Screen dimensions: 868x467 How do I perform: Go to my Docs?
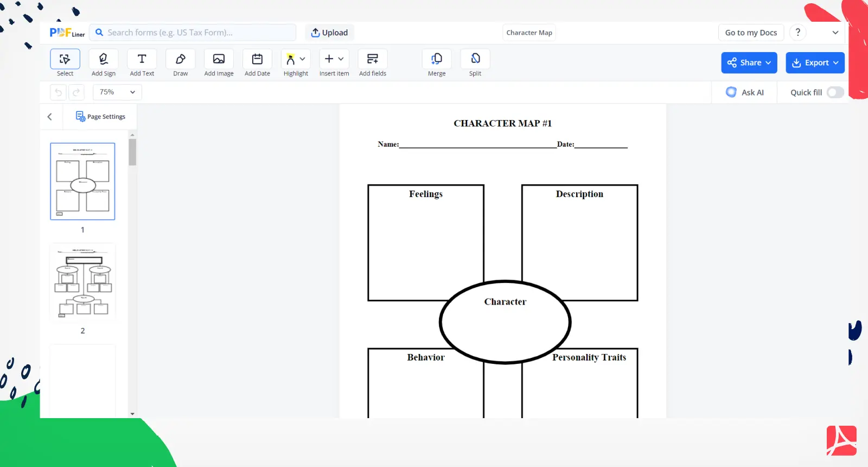tap(751, 33)
